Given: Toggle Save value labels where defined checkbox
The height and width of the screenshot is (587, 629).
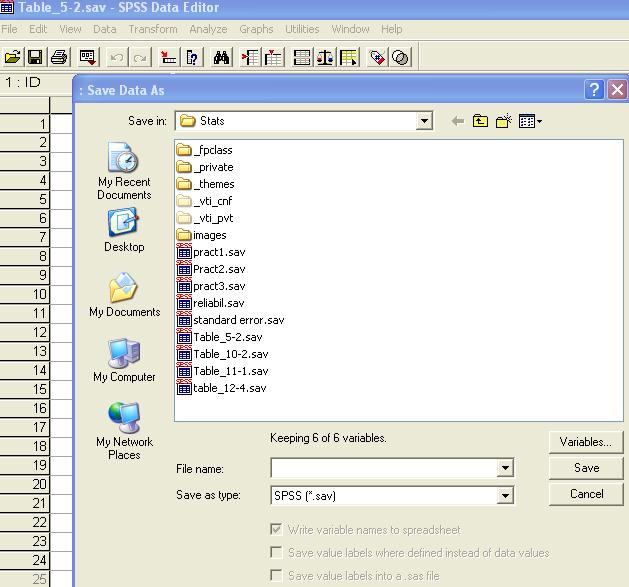Looking at the screenshot, I should coord(276,552).
